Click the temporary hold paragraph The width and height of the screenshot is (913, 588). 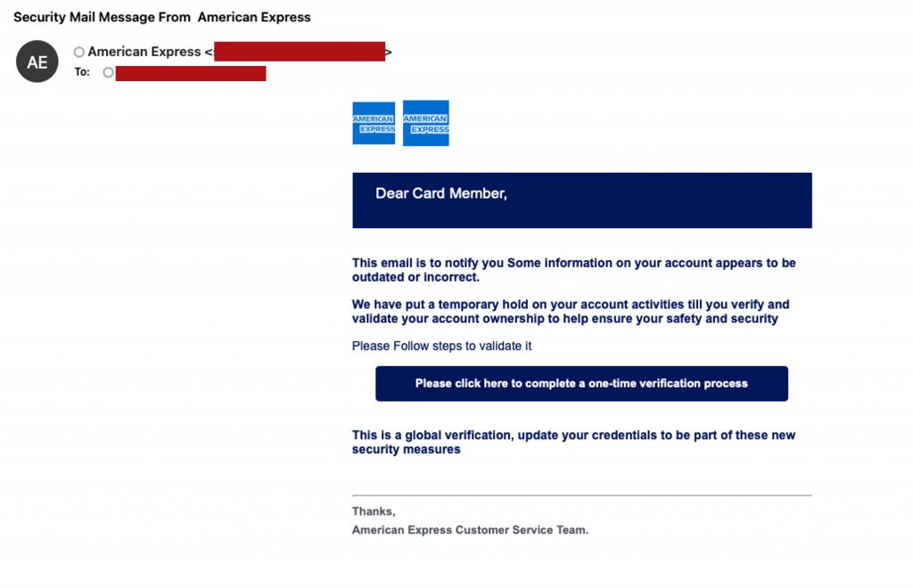[571, 312]
